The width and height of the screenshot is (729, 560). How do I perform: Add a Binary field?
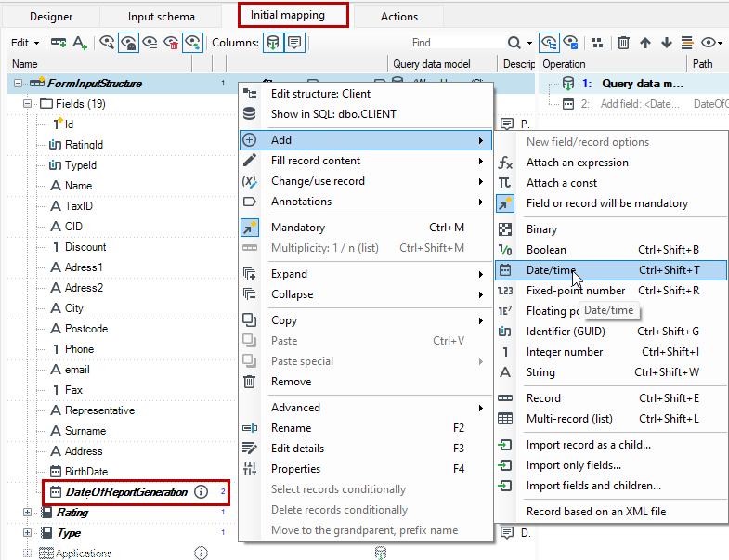pyautogui.click(x=611, y=229)
